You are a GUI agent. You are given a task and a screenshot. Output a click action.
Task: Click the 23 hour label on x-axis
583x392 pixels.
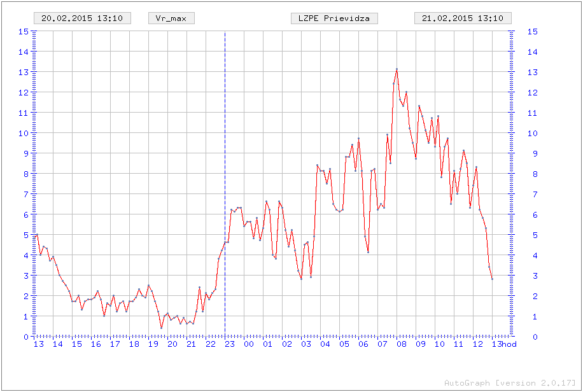[x=229, y=344]
